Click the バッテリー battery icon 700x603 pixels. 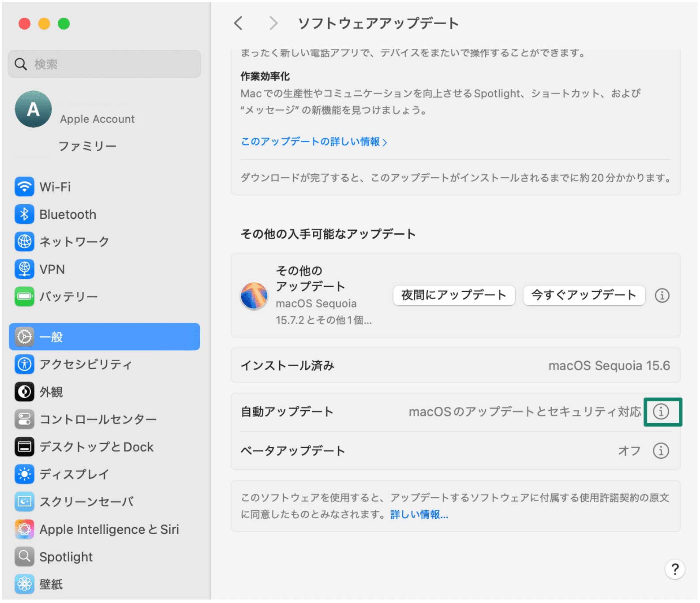[x=24, y=296]
